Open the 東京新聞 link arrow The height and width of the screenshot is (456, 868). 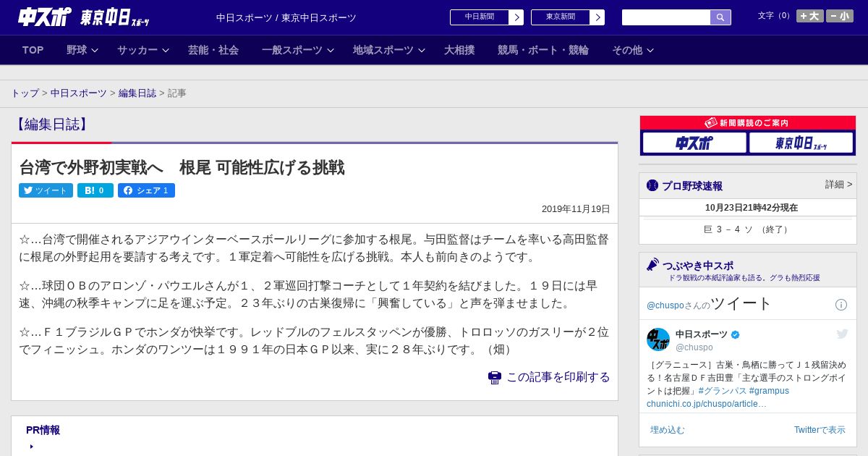[597, 17]
